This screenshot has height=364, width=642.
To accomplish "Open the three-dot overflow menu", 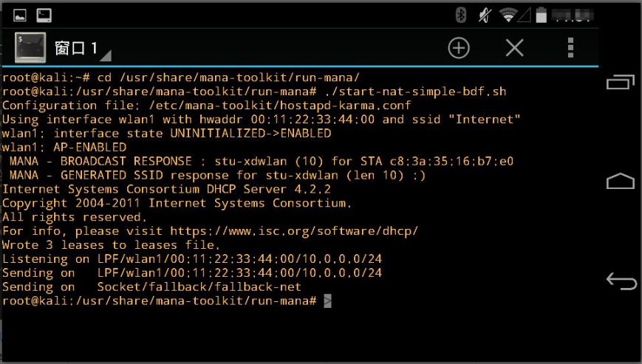I will 570,48.
